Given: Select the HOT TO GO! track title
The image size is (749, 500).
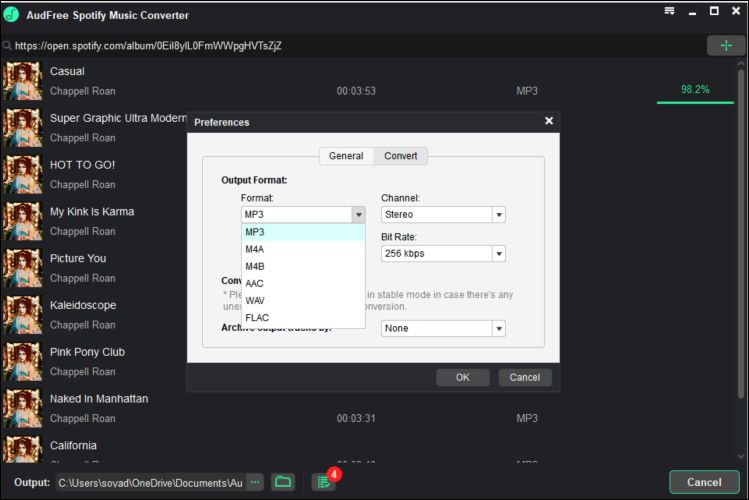Looking at the screenshot, I should coord(83,165).
